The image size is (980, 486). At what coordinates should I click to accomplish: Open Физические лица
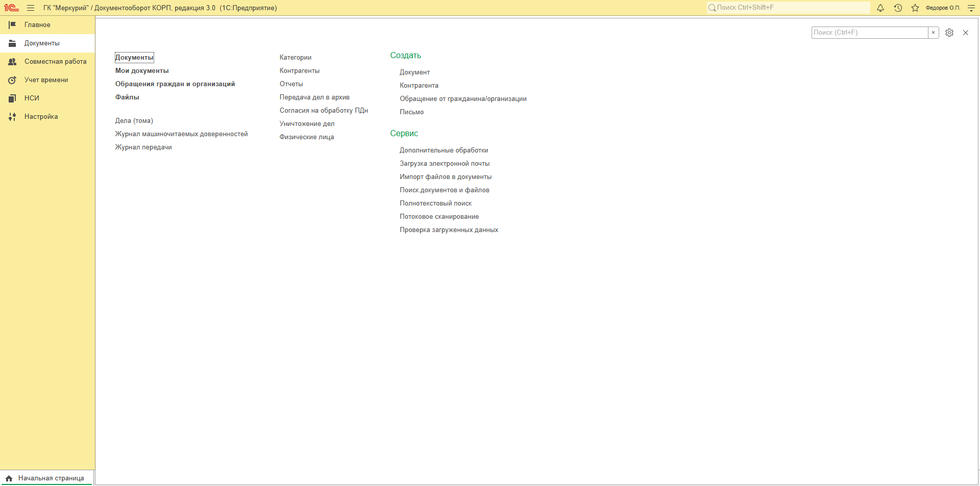pos(307,137)
